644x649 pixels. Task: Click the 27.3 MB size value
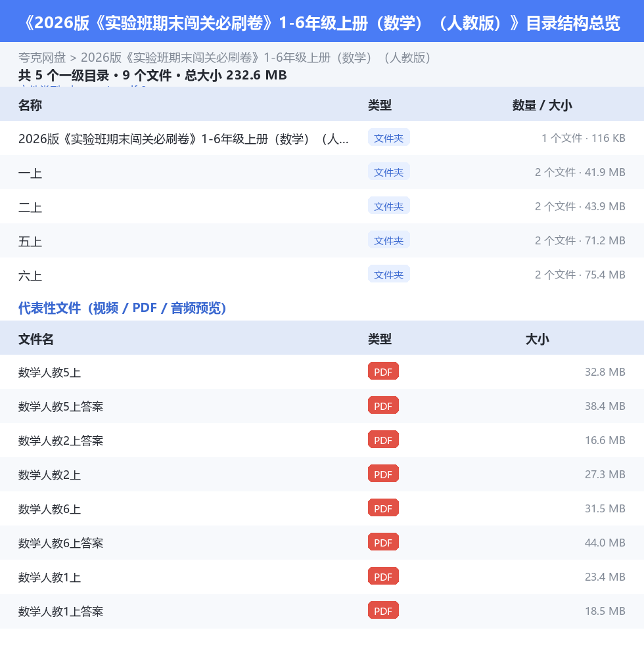[605, 474]
